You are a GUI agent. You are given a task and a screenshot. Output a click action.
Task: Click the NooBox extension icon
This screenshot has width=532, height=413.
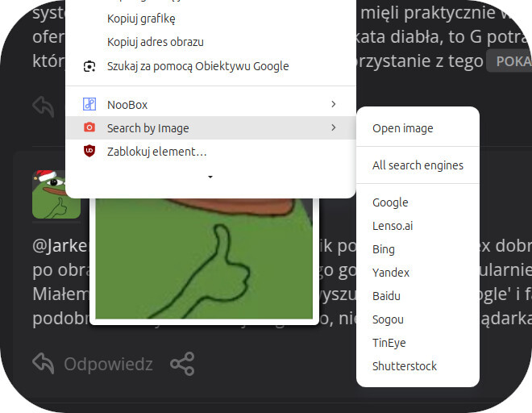click(89, 105)
